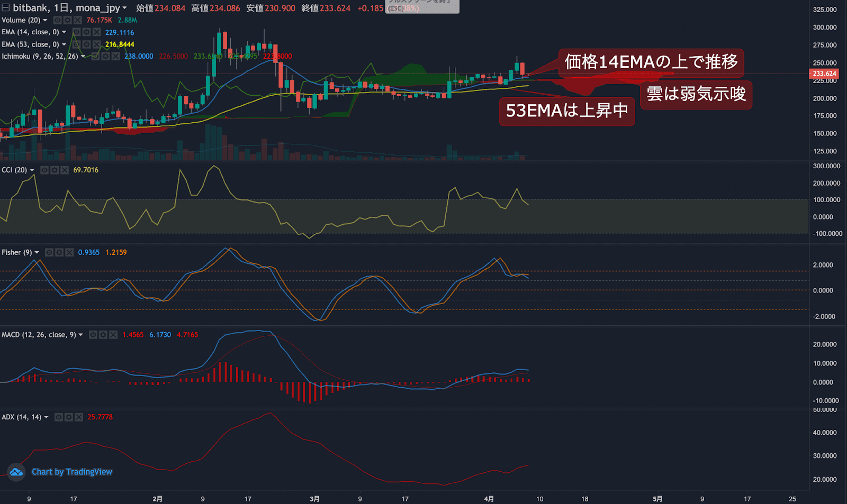Screen dimensions: 847x504
Task: Toggle visibility of MACD indicator
Action: coord(93,335)
